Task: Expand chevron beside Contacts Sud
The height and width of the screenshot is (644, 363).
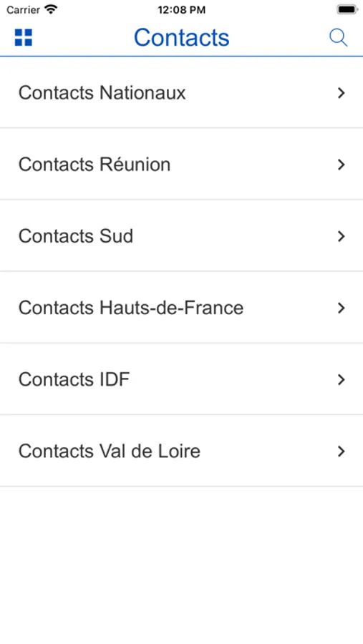Action: click(341, 236)
